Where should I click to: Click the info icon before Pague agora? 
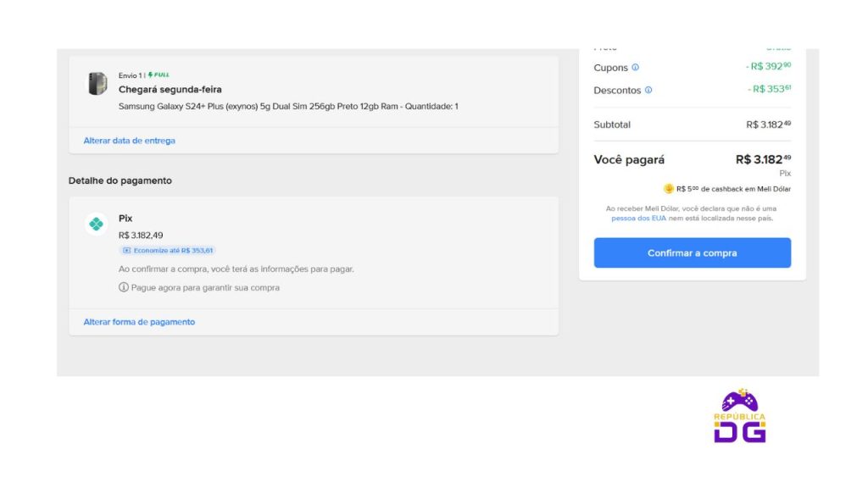point(124,287)
